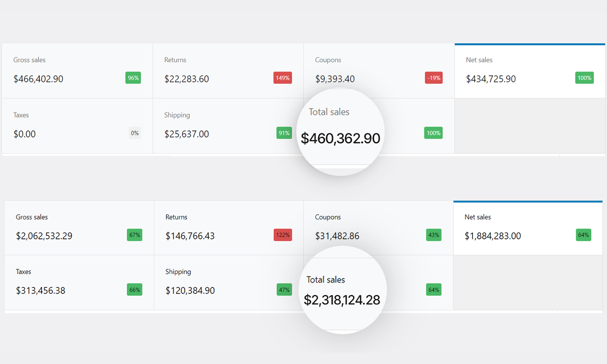Screen dimensions: 607x364
Task: Click the green 47% Shipping badge
Action: (284, 290)
